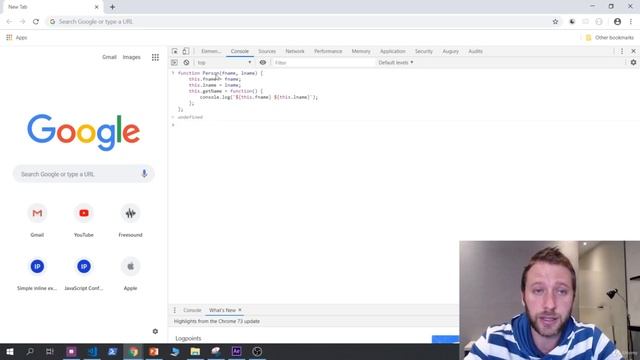Open the console settings gear icon
Image resolution: width=640 pixels, height=360 pixels.
(x=633, y=62)
